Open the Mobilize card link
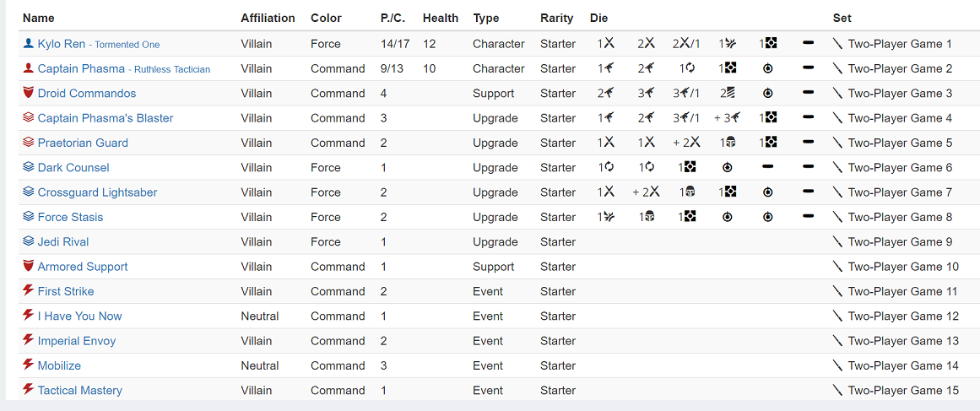Screen dimensions: 980x411 pyautogui.click(x=59, y=365)
